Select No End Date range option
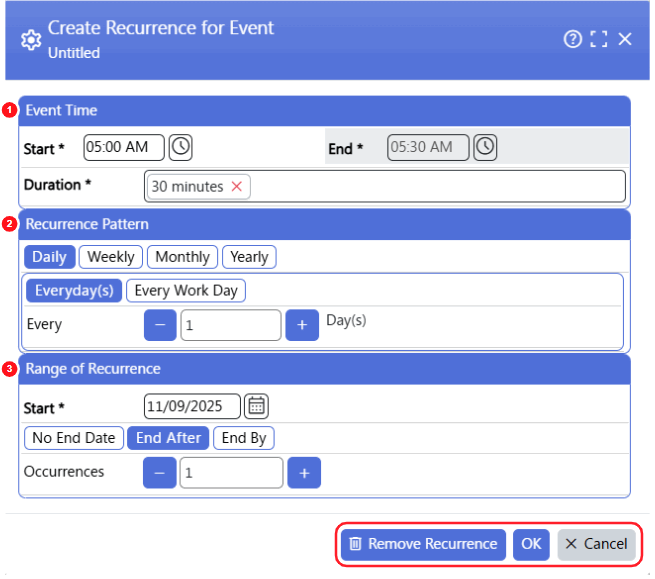Viewport: 655px width, 579px height. point(74,438)
